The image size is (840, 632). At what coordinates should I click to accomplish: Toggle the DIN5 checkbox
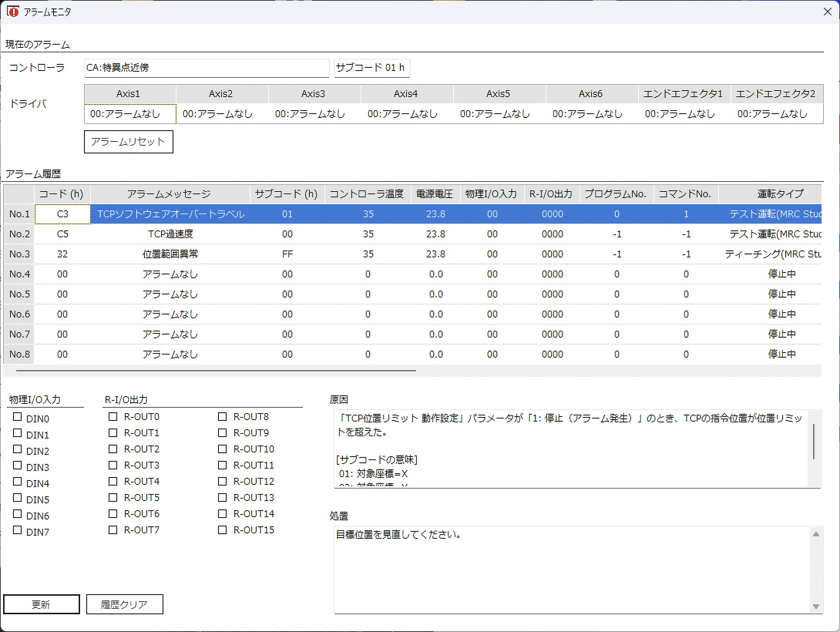pos(17,498)
